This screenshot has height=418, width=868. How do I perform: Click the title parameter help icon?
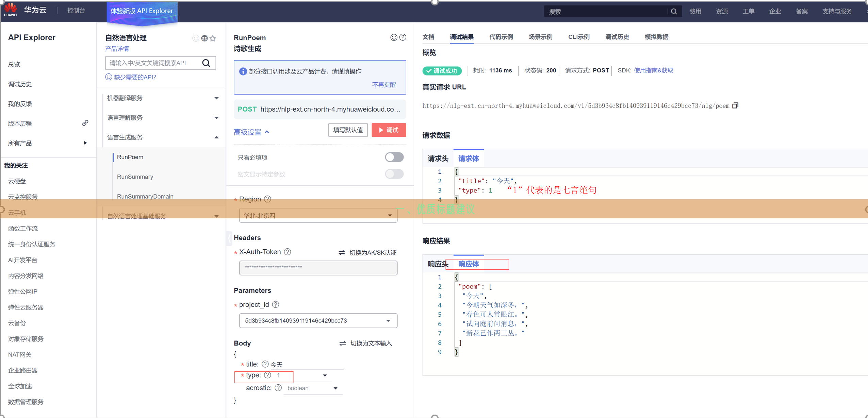[265, 364]
